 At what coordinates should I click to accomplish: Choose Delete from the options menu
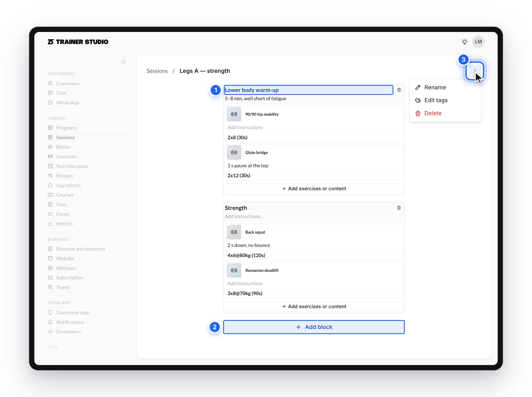445,113
